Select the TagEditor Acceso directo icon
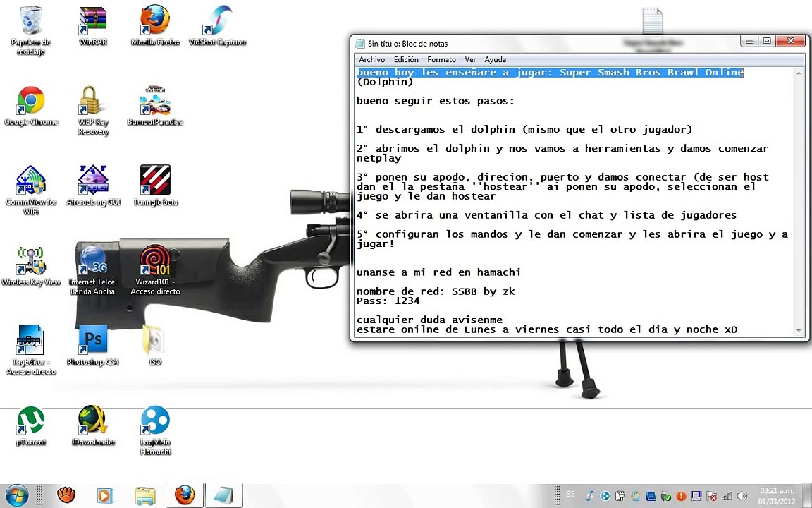Viewport: 812px width, 508px height. pos(31,350)
